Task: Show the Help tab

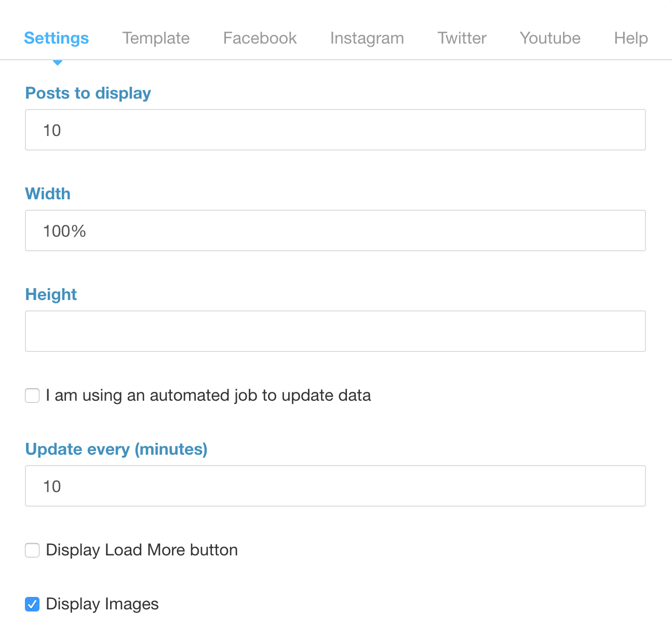Action: tap(630, 38)
